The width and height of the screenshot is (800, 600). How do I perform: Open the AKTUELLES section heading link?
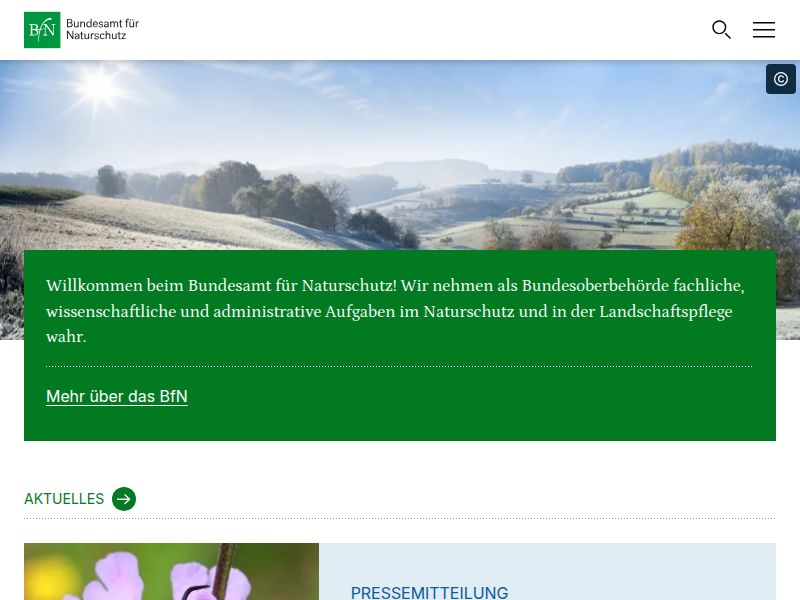[x=64, y=499]
